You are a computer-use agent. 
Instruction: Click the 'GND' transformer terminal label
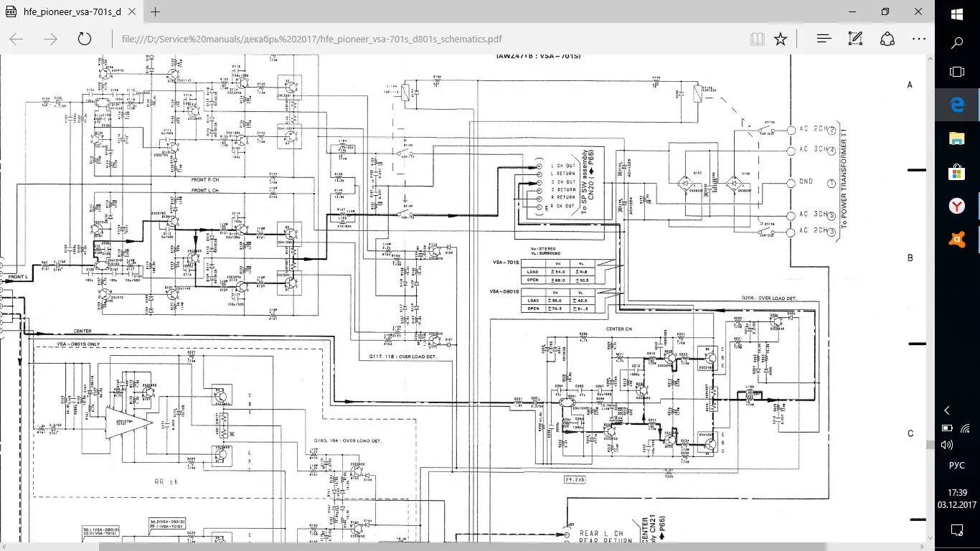tap(806, 182)
